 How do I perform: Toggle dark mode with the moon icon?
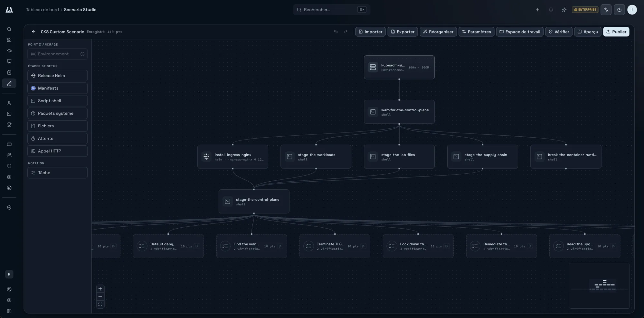[x=620, y=10]
